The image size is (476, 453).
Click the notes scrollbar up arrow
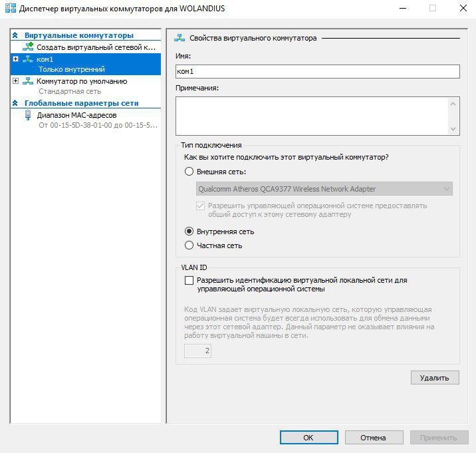[453, 104]
